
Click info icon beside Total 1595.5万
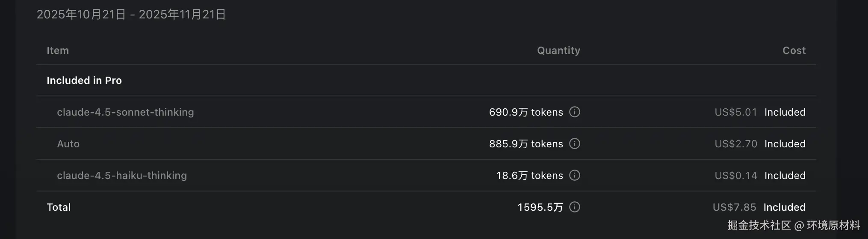pos(575,207)
